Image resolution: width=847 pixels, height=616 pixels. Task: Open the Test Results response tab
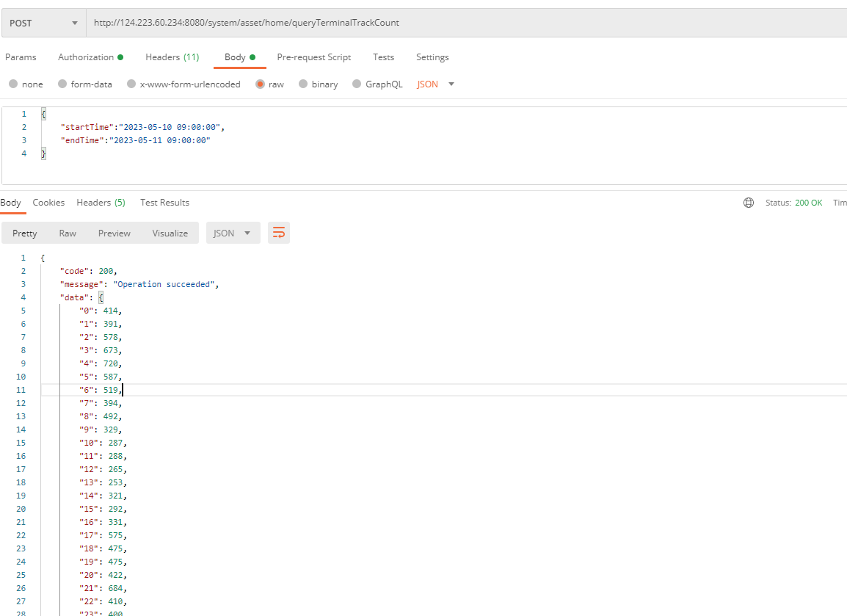[164, 203]
